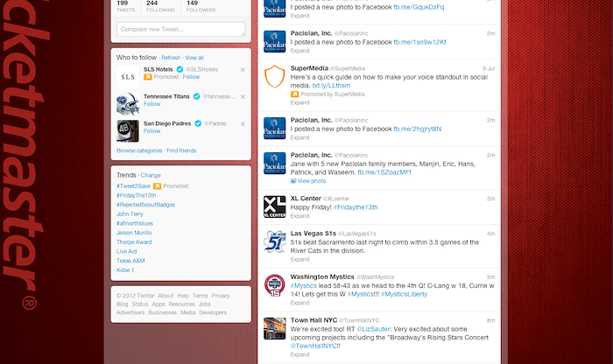Click the Paciolan avatar beside fb.me/2hgjryt8N tweet
Image resolution: width=613 pixels, height=364 pixels.
tap(274, 128)
